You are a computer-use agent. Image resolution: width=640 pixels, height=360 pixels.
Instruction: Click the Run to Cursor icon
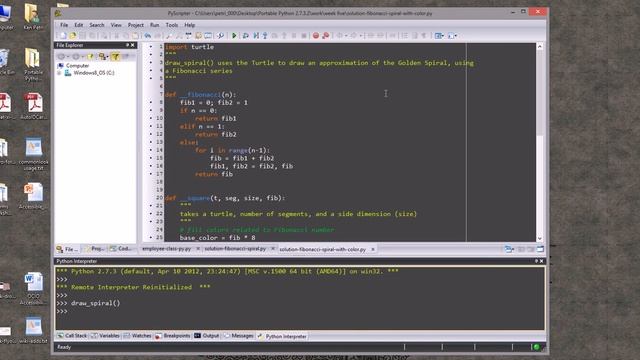tap(256, 36)
